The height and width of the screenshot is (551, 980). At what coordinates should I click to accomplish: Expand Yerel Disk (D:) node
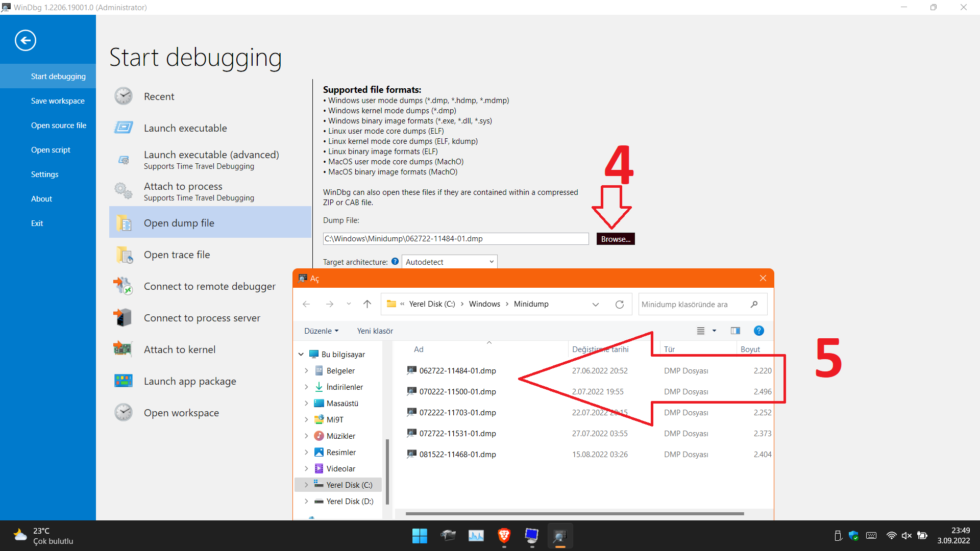click(x=306, y=501)
